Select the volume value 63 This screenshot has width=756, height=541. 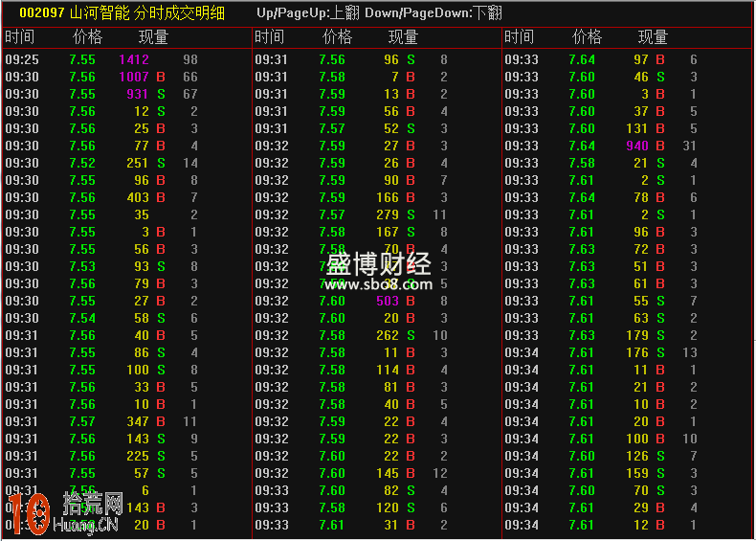pos(641,318)
